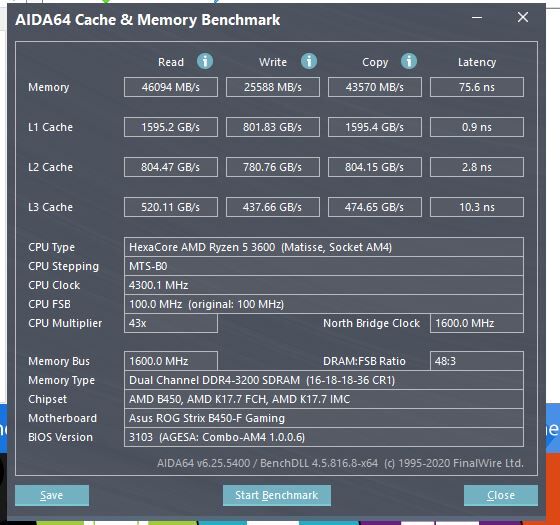Viewport: 560px width, 525px height.
Task: Click the CPU Clock field 4300.1 MHz
Action: click(324, 285)
